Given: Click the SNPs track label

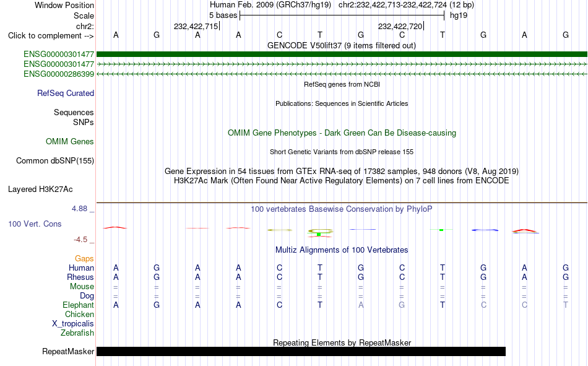Looking at the screenshot, I should (84, 122).
